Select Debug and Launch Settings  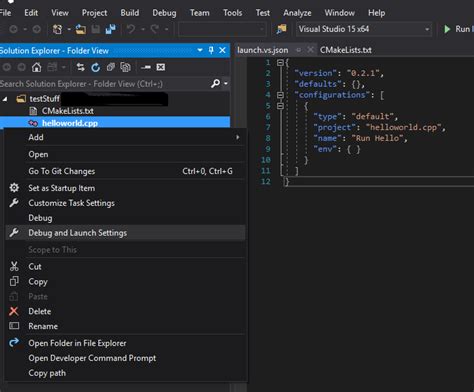click(126, 233)
